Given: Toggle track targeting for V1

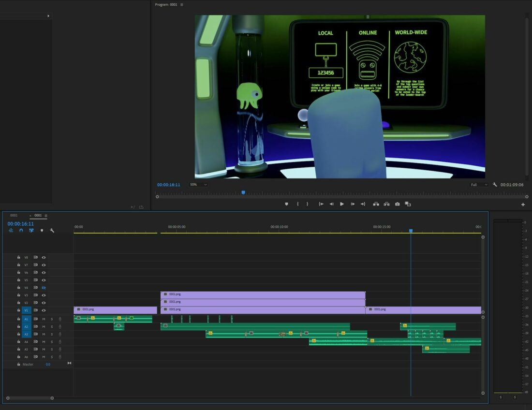Looking at the screenshot, I should pyautogui.click(x=27, y=310).
